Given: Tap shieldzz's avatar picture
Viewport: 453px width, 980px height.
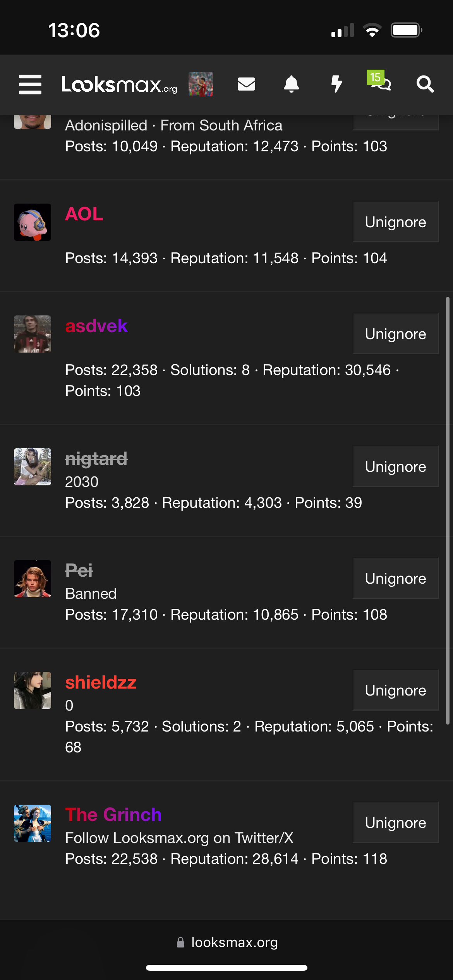Looking at the screenshot, I should pos(33,690).
